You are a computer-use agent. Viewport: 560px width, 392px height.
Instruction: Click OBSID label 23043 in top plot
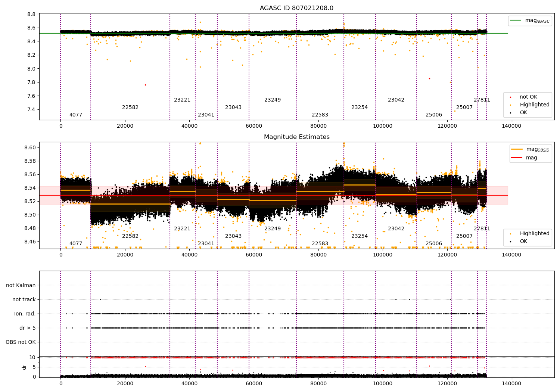pyautogui.click(x=233, y=108)
